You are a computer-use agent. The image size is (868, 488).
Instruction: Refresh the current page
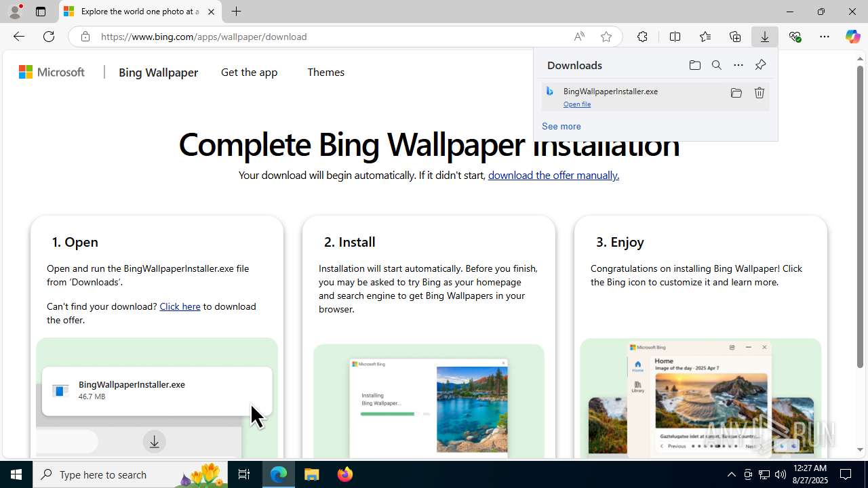pyautogui.click(x=49, y=37)
